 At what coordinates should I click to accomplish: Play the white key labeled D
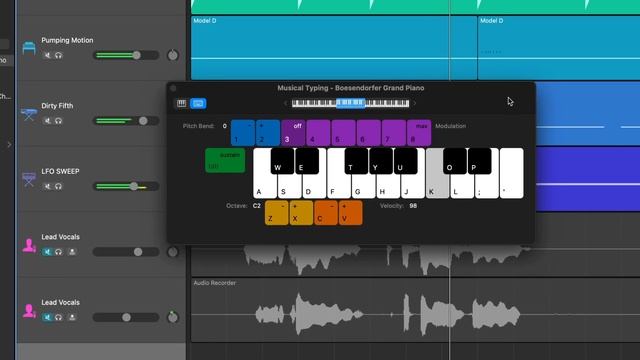314,187
